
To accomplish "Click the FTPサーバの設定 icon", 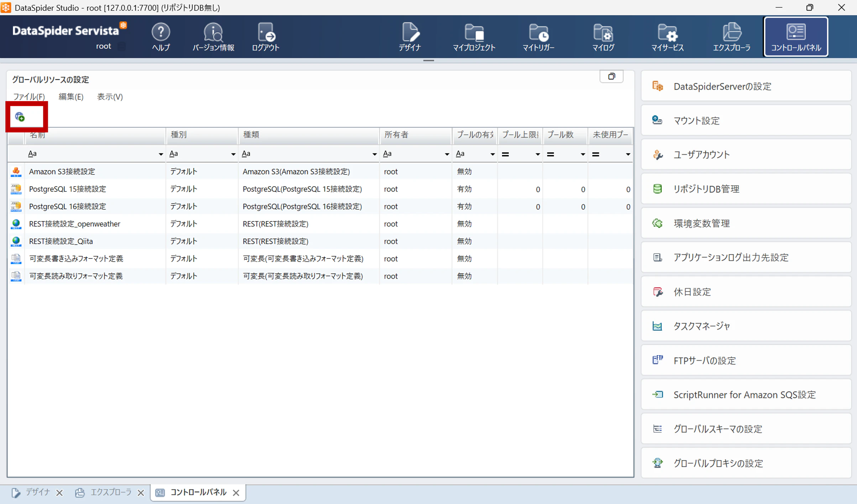I will point(657,360).
